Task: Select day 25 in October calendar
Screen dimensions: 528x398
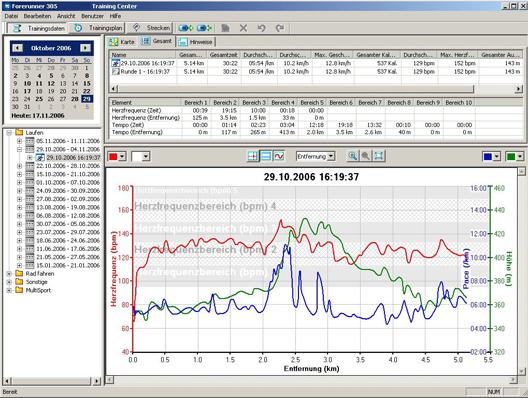Action: (x=39, y=99)
